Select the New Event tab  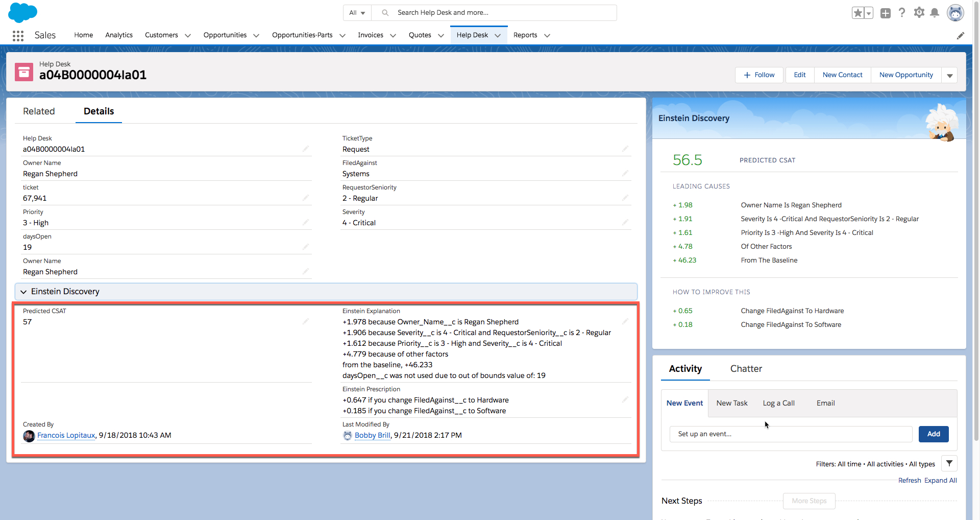click(684, 403)
